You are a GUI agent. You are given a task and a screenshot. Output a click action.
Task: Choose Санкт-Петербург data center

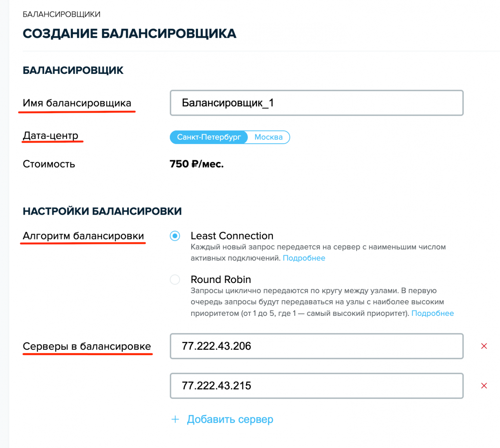(209, 137)
